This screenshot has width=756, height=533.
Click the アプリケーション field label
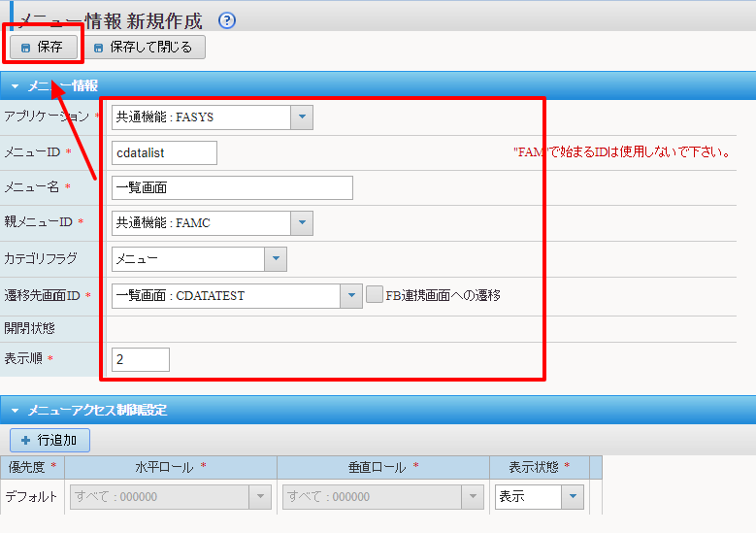coord(47,117)
